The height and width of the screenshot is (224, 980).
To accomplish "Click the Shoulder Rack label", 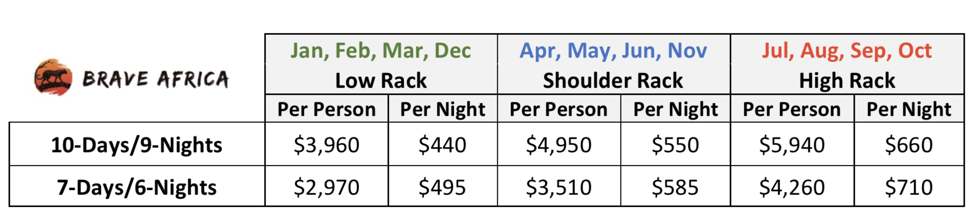I will pos(613,81).
